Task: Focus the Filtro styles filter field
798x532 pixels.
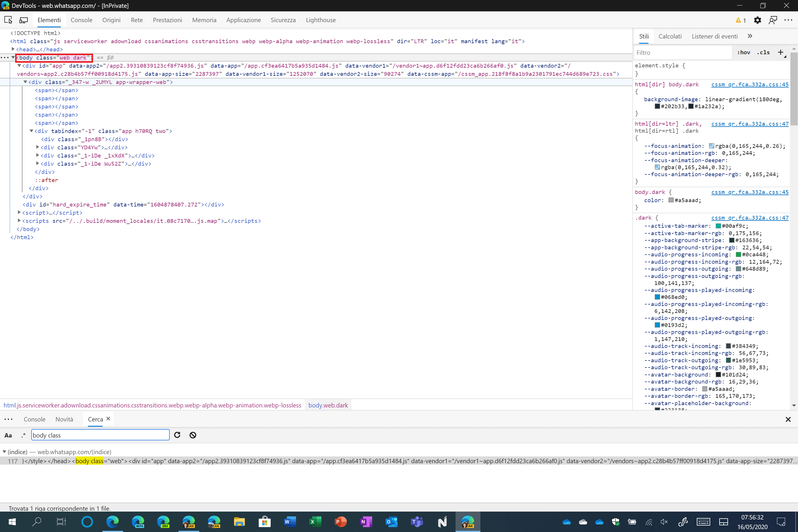Action: tap(682, 52)
